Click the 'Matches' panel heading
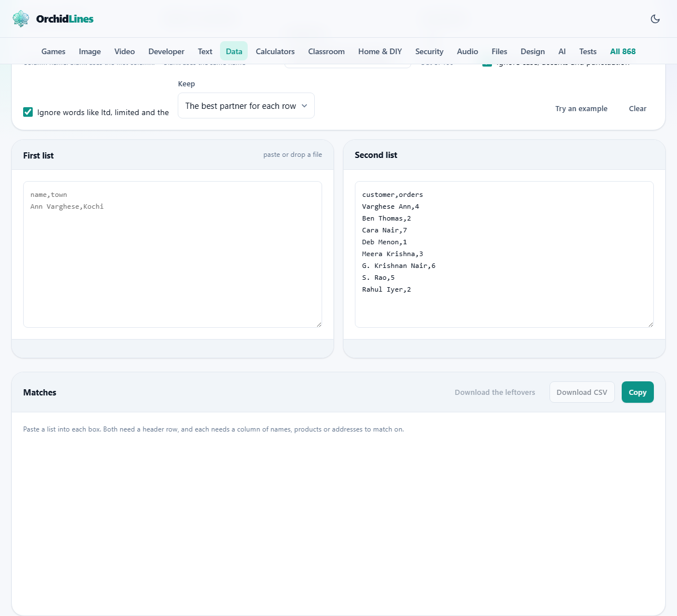 [x=39, y=393]
